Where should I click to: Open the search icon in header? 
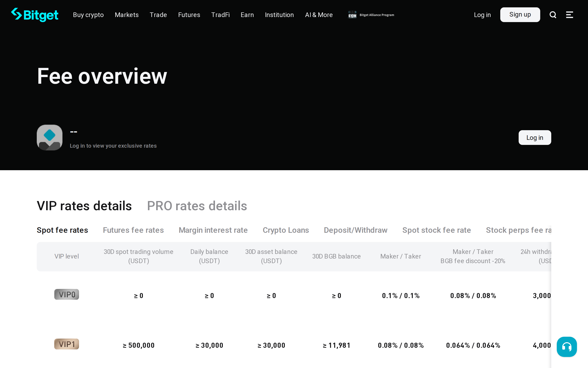[553, 15]
